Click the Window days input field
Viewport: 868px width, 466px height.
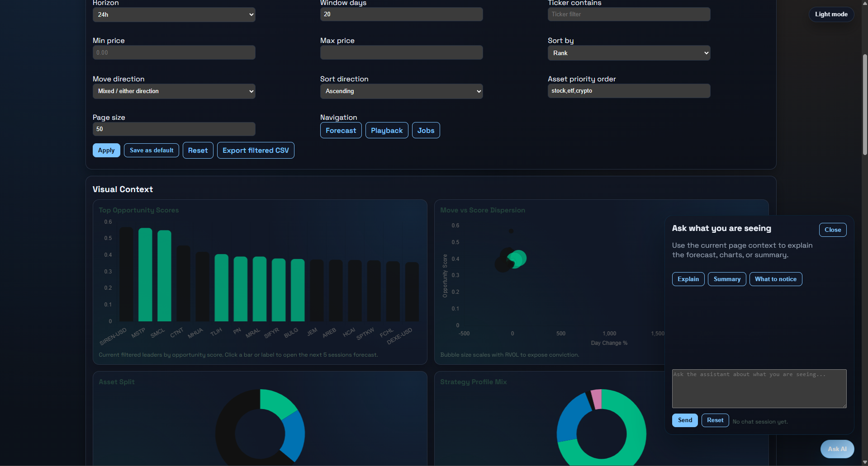tap(401, 14)
